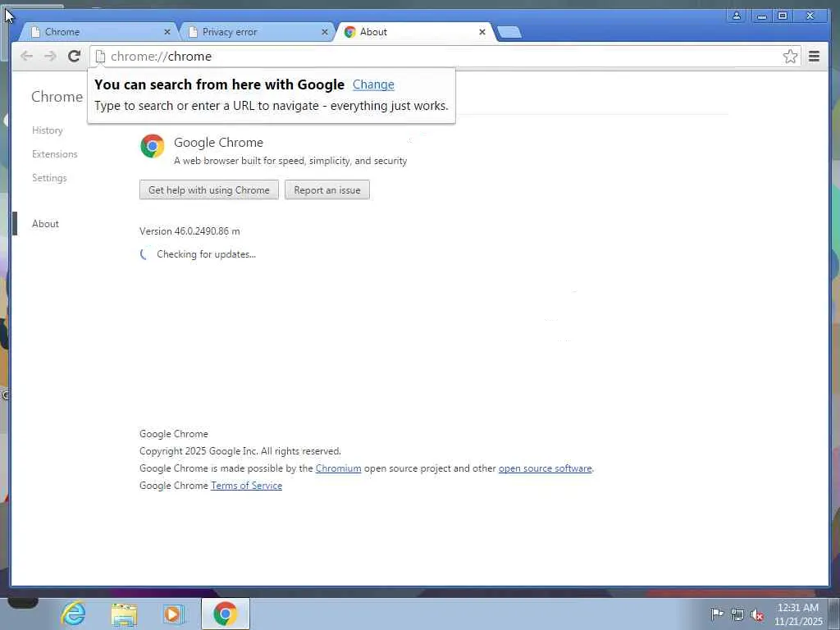Image resolution: width=840 pixels, height=630 pixels.
Task: Click the Version 46.0.2490.86 m text
Action: pos(189,231)
